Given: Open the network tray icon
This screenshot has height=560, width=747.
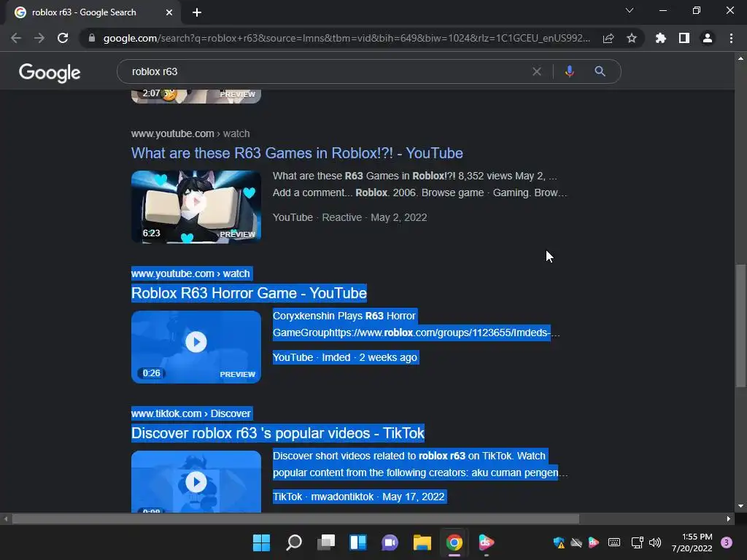Looking at the screenshot, I should 637,542.
